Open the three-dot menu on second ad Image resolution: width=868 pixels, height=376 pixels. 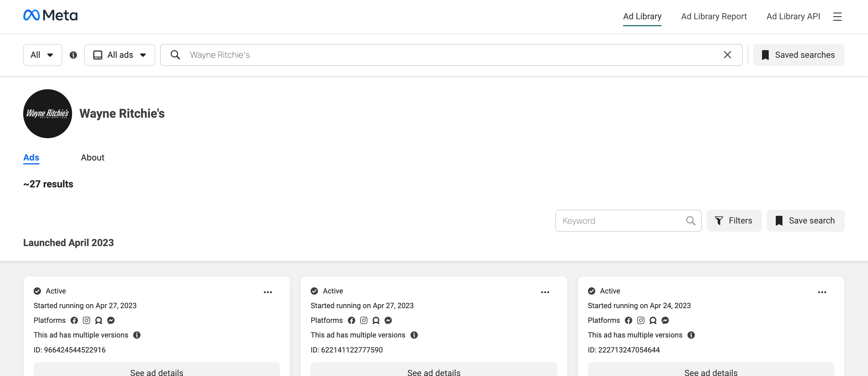(x=545, y=292)
